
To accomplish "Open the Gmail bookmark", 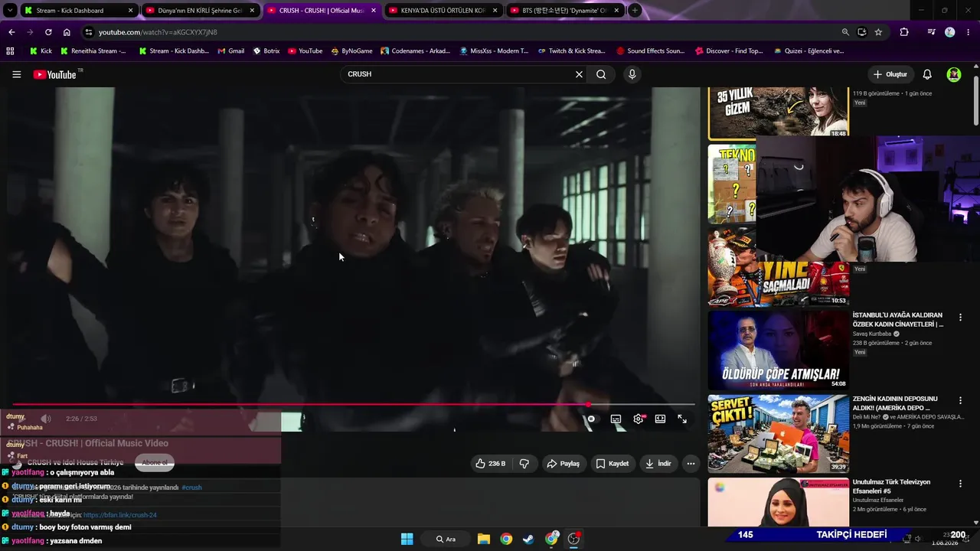I will pyautogui.click(x=230, y=51).
